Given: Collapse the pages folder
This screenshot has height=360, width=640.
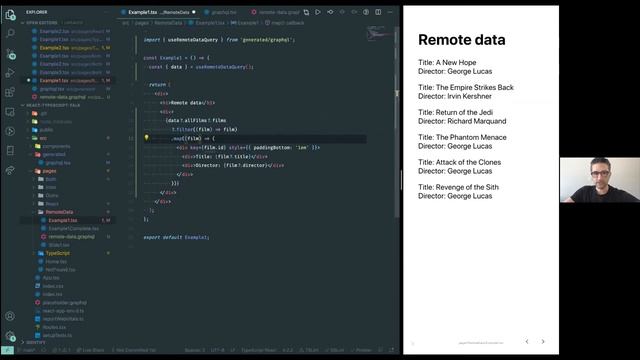Looking at the screenshot, I should tap(49, 171).
